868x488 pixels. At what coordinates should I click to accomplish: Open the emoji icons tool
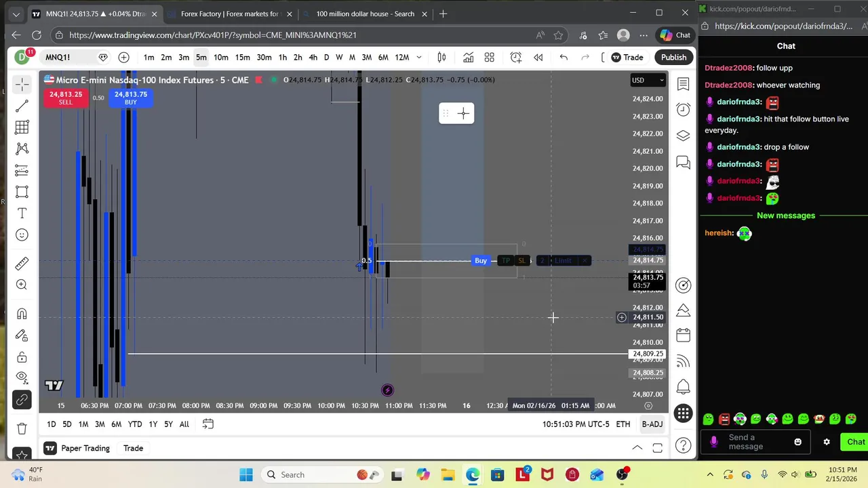[x=22, y=235]
